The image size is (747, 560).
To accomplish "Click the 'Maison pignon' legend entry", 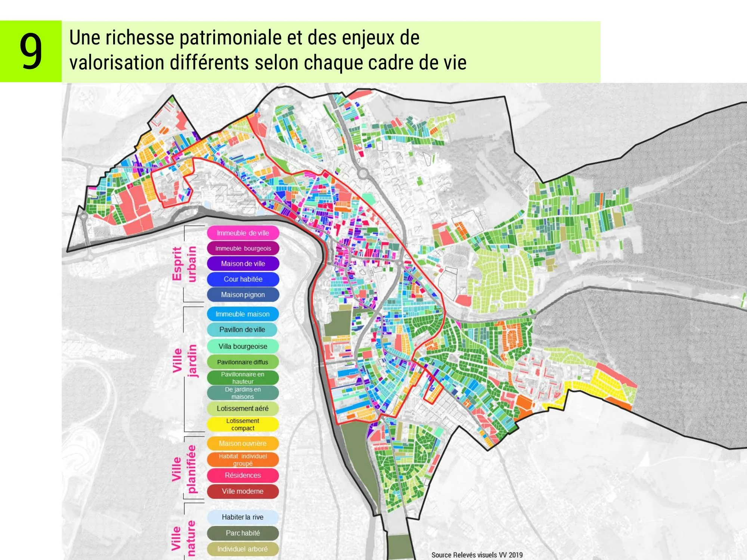I will click(243, 295).
